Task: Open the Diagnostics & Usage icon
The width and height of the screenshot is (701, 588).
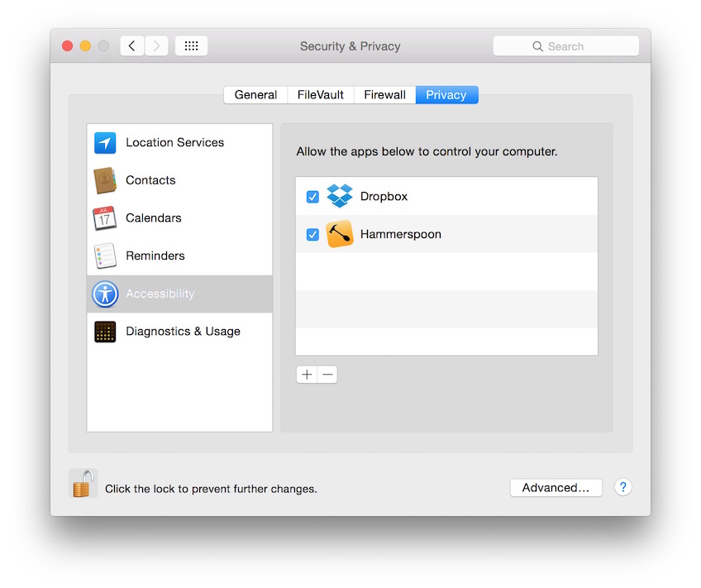Action: (105, 332)
